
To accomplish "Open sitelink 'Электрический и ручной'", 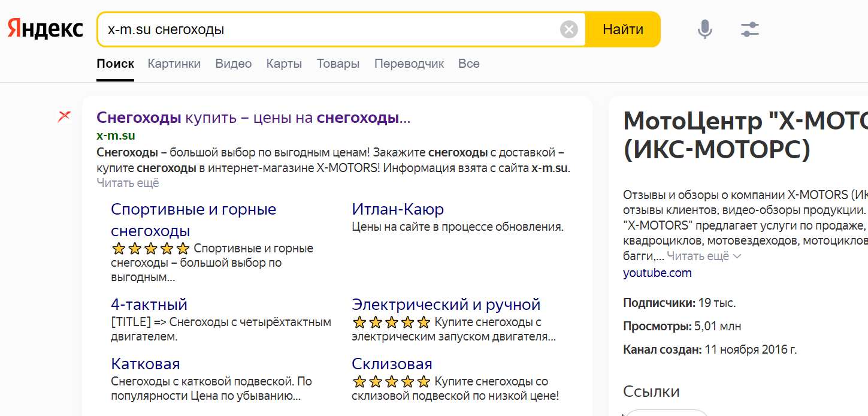I will [x=446, y=304].
